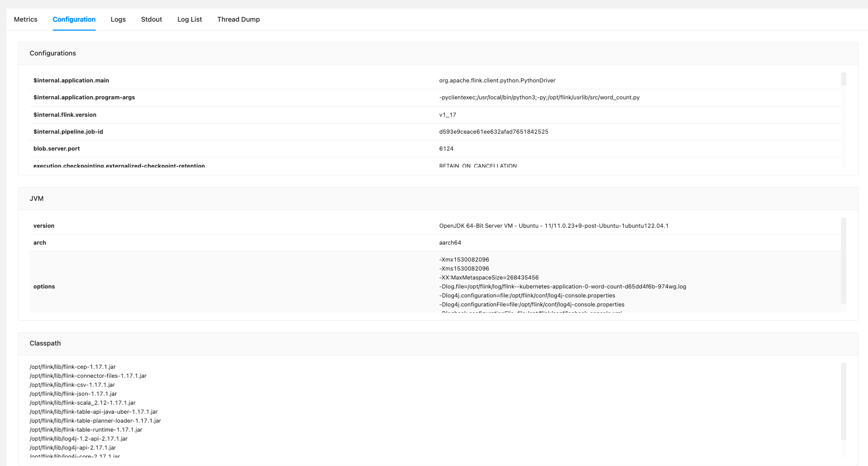Select log4j-1.2-api-2.17.1.jar classpath entry
The height and width of the screenshot is (466, 868).
click(x=79, y=439)
